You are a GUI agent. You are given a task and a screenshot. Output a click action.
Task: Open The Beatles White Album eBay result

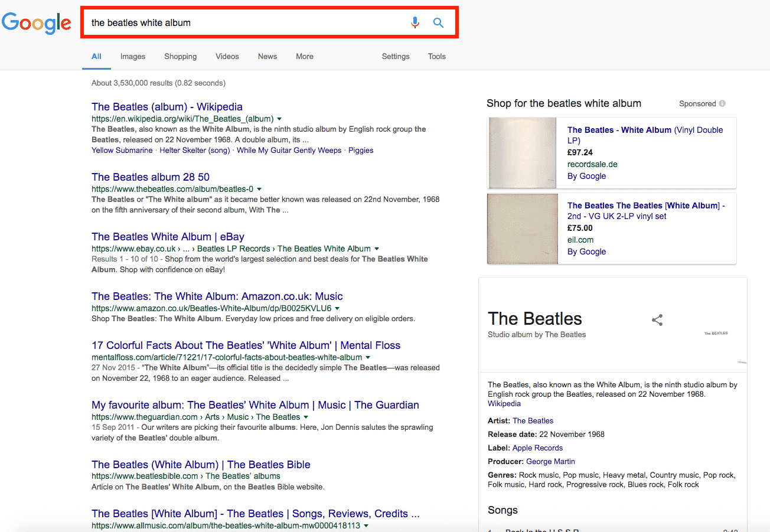(x=168, y=237)
